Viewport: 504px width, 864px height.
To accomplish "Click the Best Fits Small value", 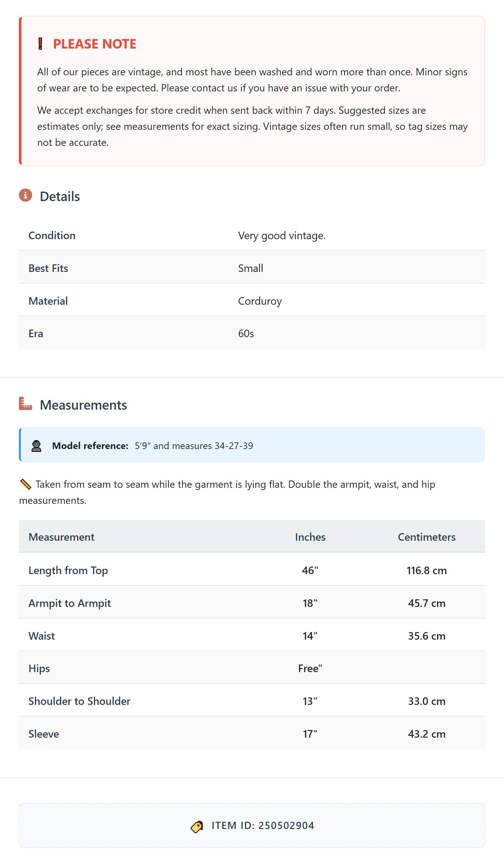I will [251, 268].
